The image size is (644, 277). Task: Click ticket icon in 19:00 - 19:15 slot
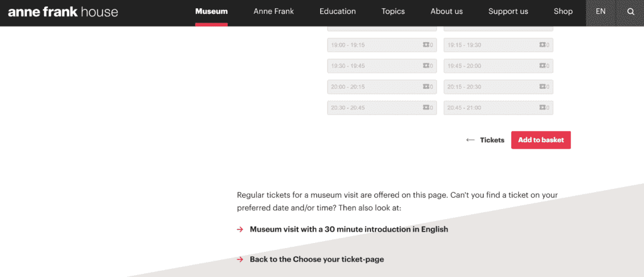(x=426, y=45)
